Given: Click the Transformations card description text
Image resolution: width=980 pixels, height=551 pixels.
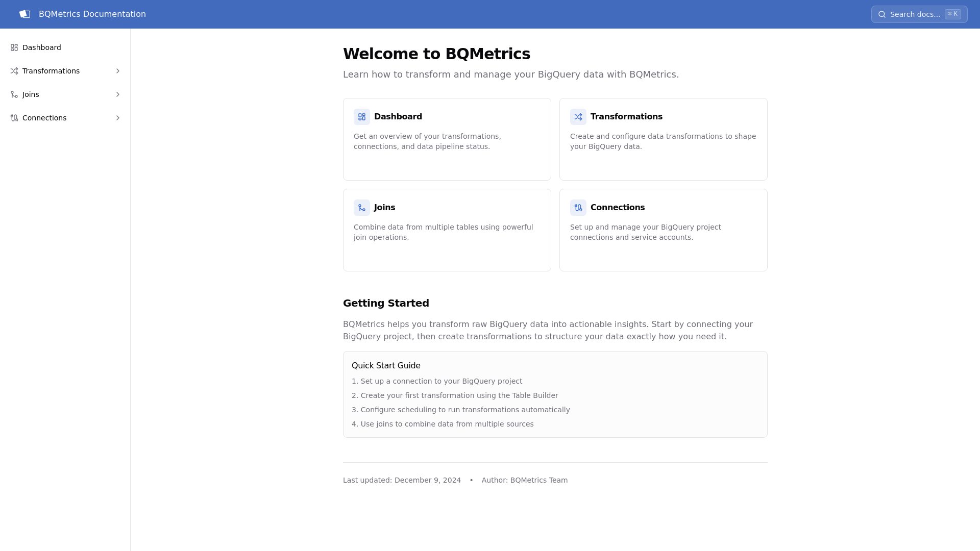Looking at the screenshot, I should (663, 141).
